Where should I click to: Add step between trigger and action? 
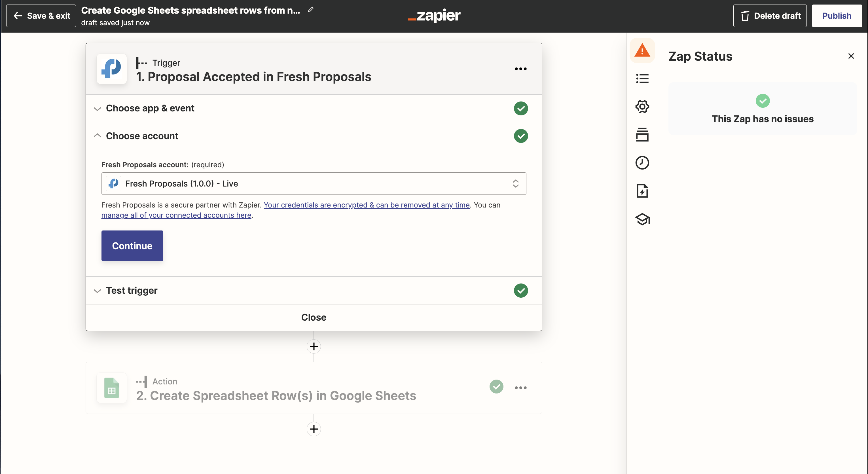[313, 346]
